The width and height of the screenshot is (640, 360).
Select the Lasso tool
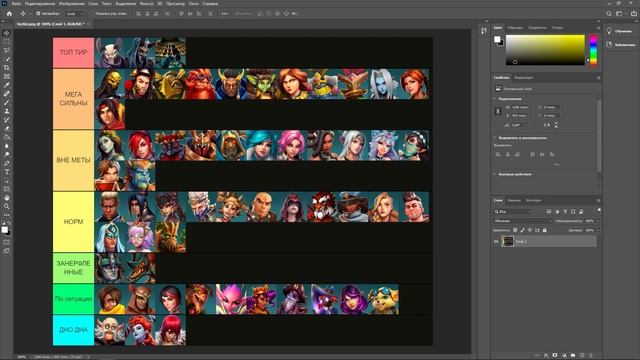[x=7, y=50]
